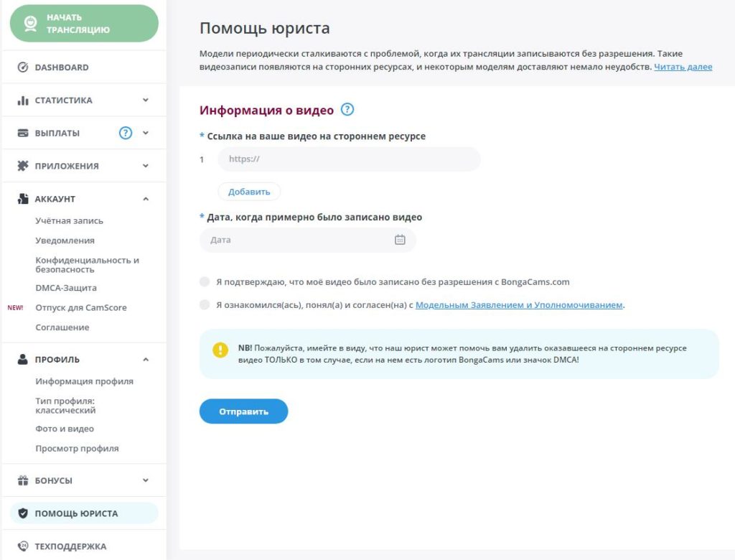
Task: Open Тип профиля: классический
Action: pos(65,405)
